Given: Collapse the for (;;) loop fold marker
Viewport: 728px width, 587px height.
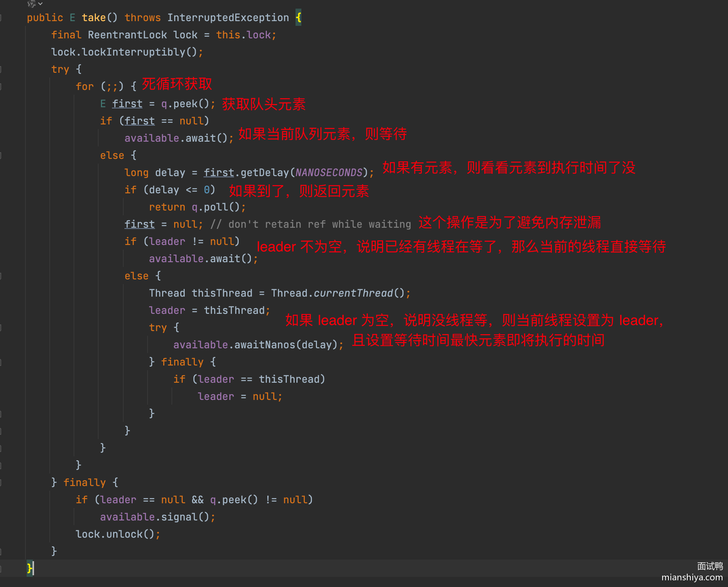Looking at the screenshot, I should coord(1,86).
